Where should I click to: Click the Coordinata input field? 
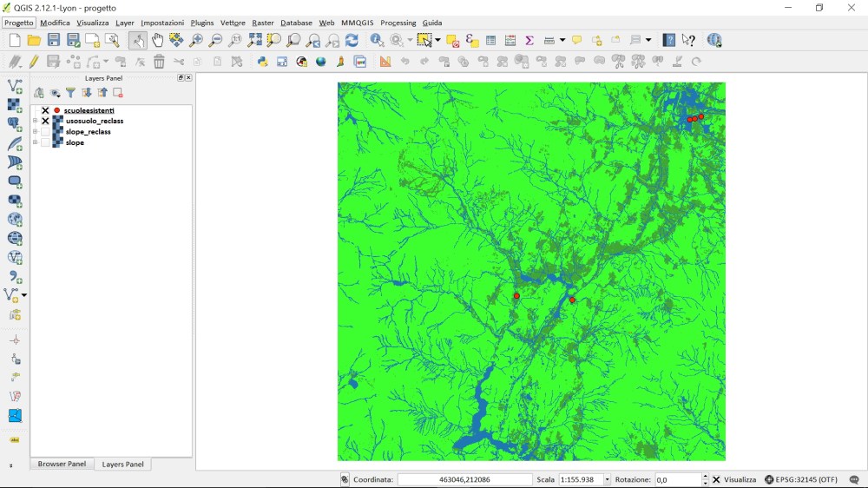point(464,479)
